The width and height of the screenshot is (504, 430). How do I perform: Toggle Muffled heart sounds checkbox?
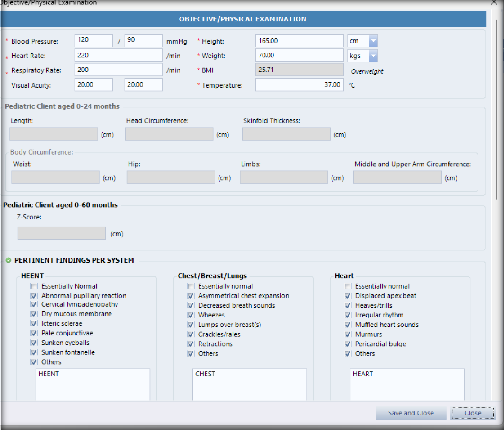347,325
